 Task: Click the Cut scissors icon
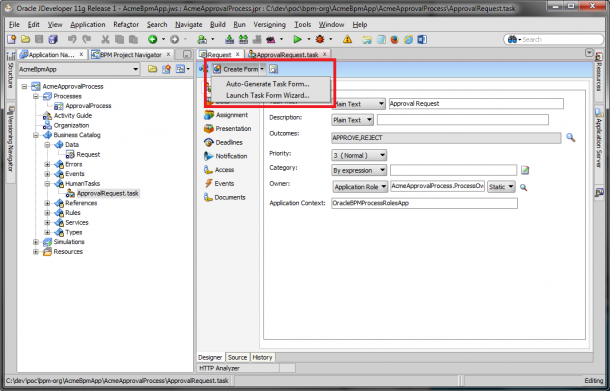click(105, 39)
